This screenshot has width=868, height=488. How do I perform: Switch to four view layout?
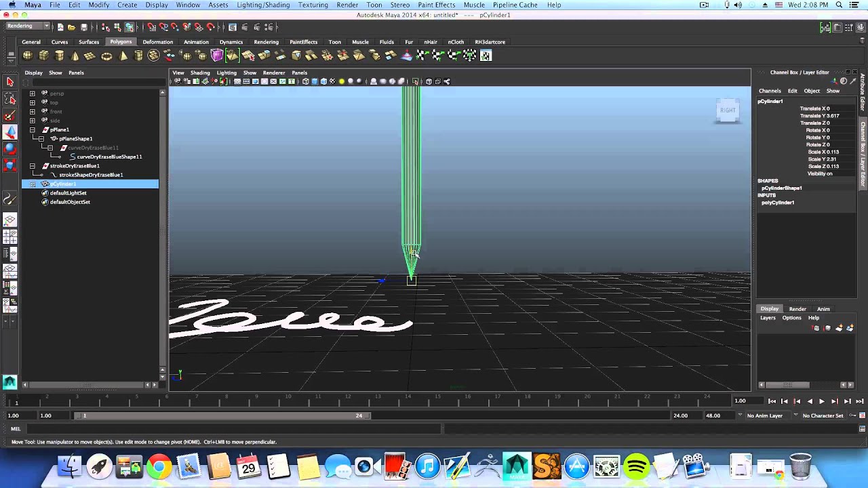pyautogui.click(x=9, y=237)
